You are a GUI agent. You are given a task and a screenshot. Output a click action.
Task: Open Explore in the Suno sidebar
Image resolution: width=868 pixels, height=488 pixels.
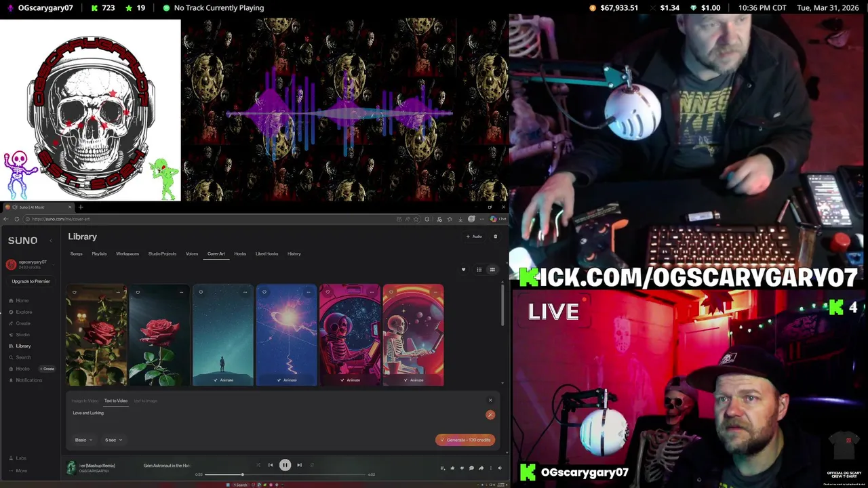pos(20,312)
